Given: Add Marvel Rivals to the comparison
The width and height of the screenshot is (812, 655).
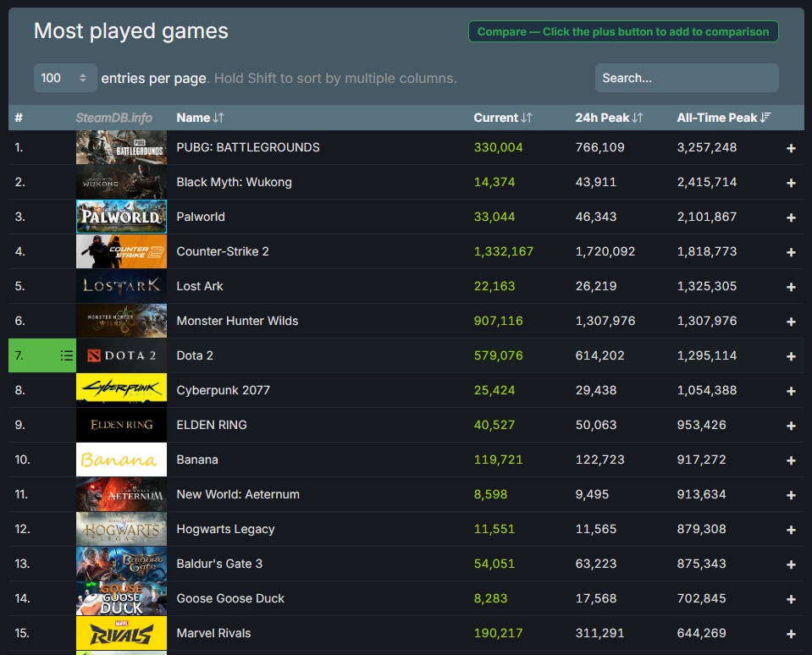Looking at the screenshot, I should 791,634.
